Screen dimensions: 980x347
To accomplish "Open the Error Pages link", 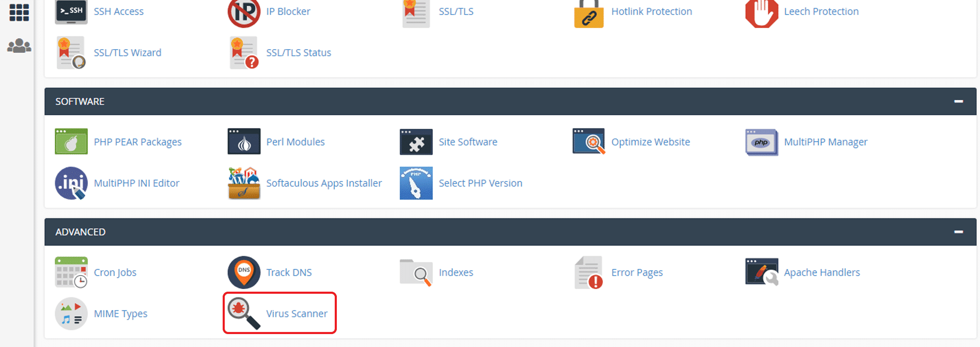I will tap(636, 273).
